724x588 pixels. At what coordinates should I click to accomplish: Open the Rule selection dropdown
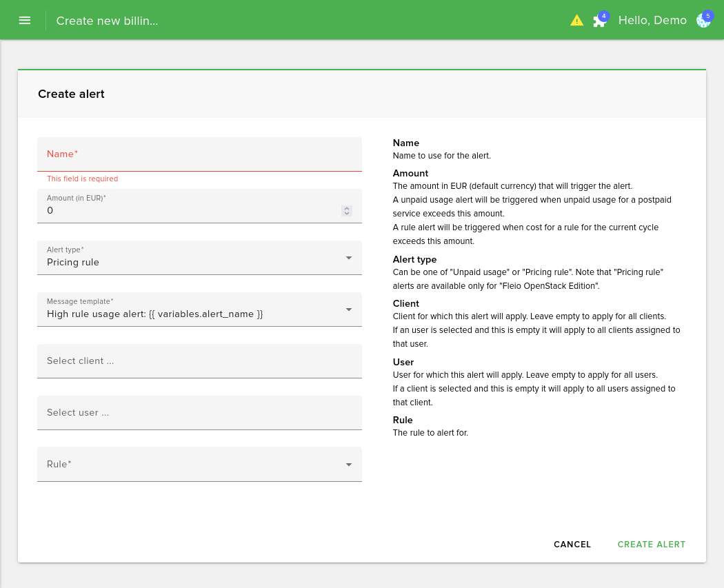(193, 465)
